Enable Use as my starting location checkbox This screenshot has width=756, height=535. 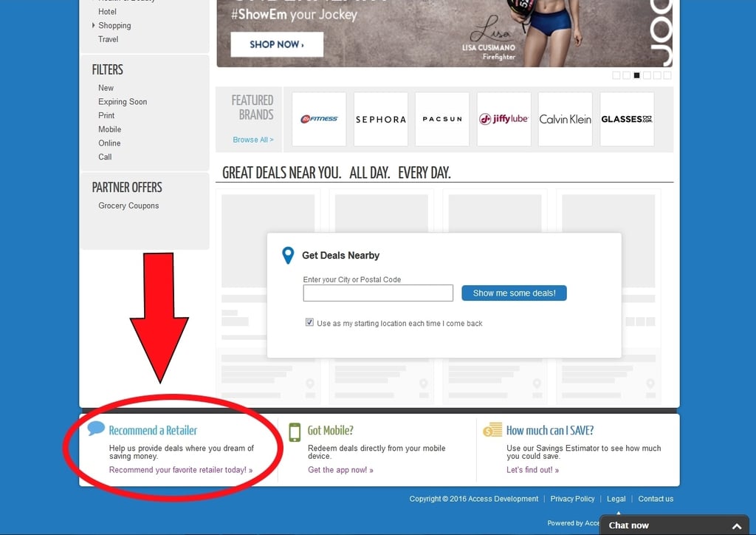click(x=309, y=321)
